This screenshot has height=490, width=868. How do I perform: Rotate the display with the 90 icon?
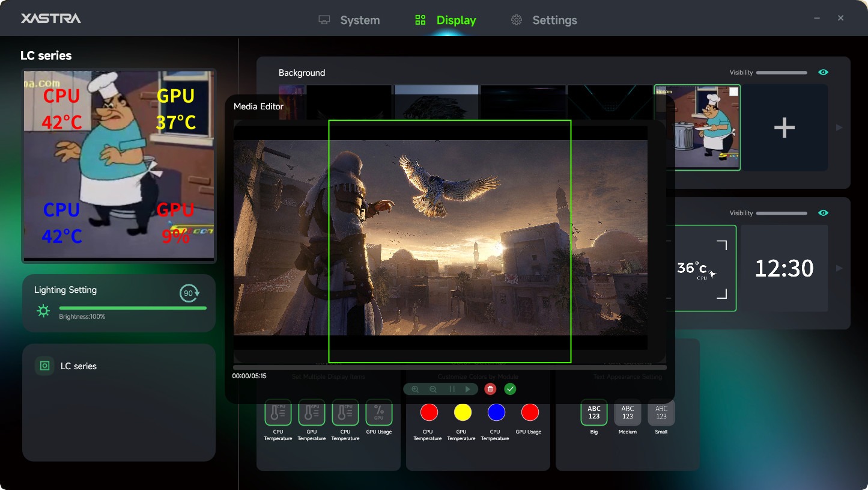(x=189, y=293)
